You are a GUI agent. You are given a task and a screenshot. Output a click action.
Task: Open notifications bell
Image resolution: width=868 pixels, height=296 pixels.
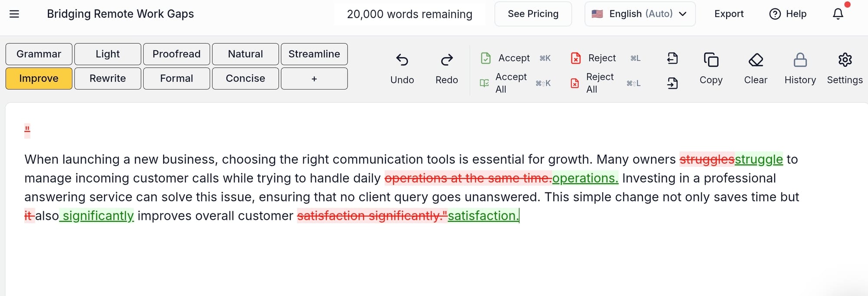pyautogui.click(x=838, y=14)
